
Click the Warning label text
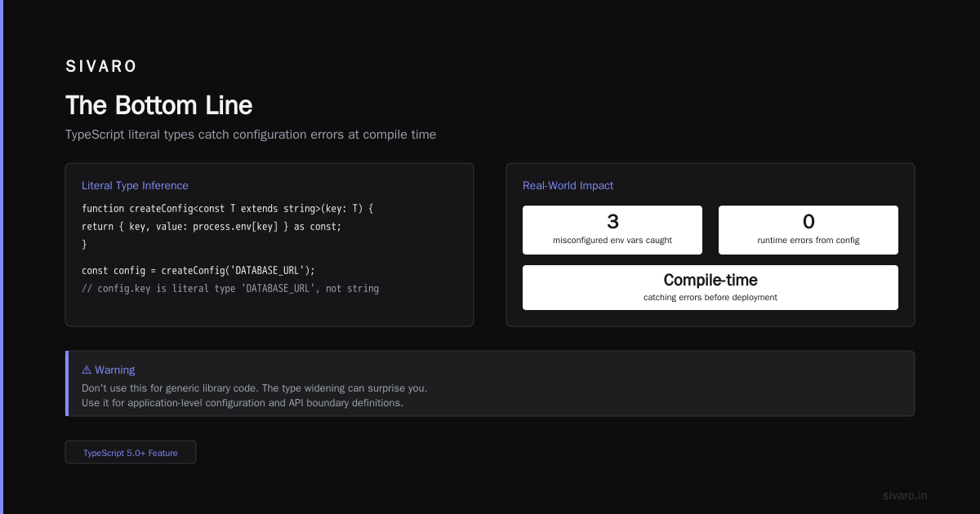click(115, 370)
